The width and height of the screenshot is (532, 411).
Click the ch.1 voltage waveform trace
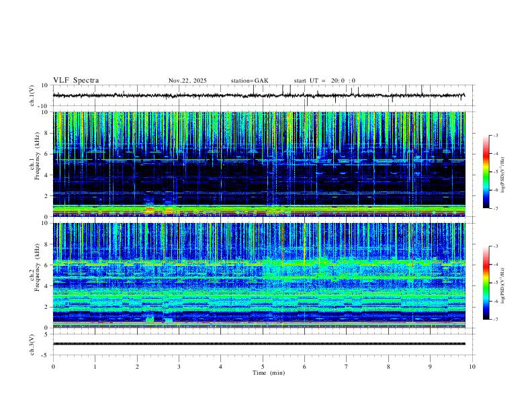tap(259, 95)
